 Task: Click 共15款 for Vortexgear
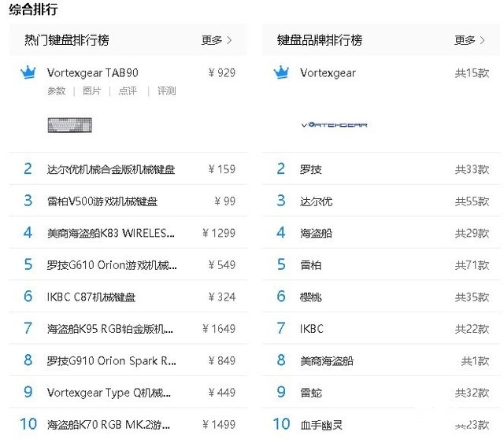click(x=472, y=73)
